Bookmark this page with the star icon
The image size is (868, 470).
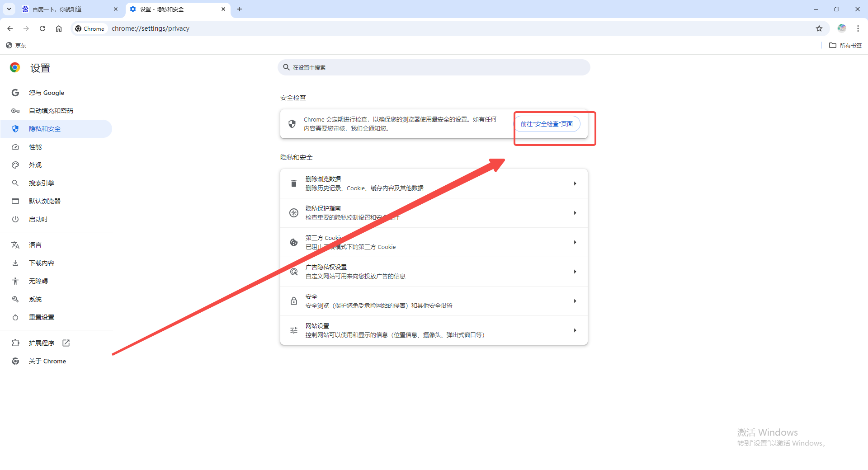click(x=819, y=28)
